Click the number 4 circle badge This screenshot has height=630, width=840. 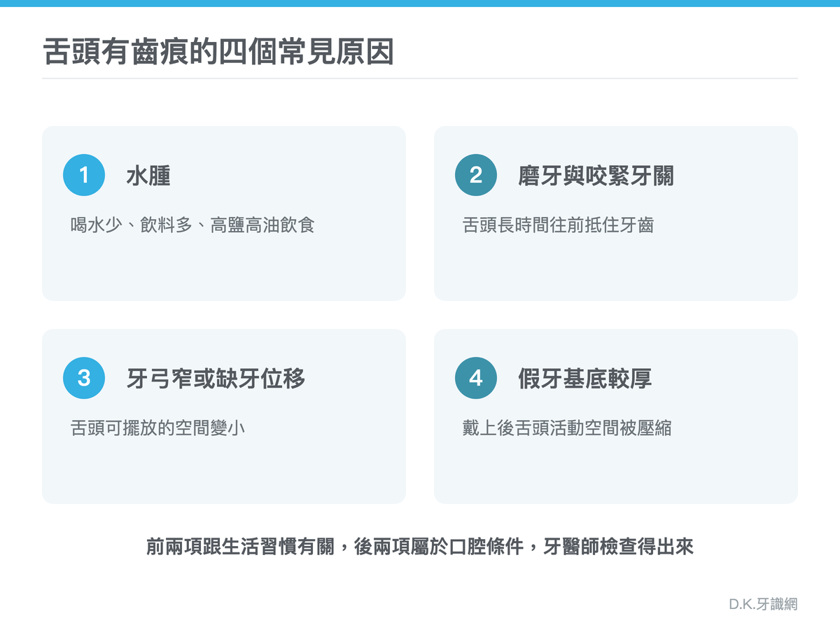476,378
